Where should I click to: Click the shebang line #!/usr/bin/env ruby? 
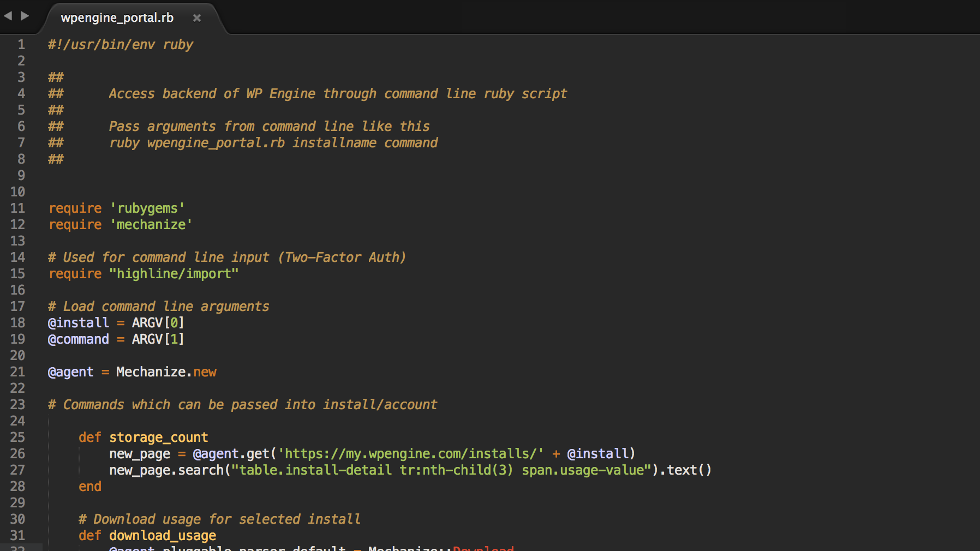coord(120,44)
